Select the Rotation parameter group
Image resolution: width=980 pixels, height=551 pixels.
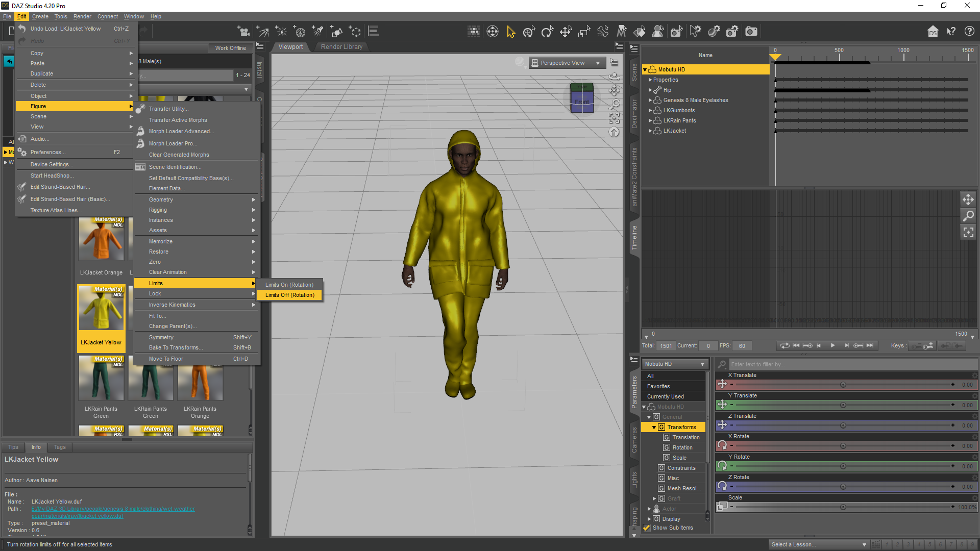tap(682, 448)
